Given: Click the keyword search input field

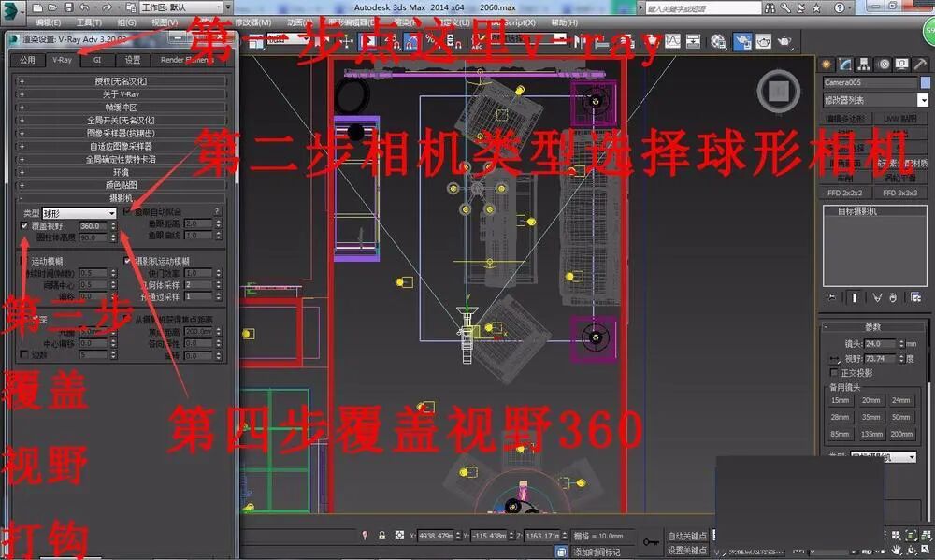Looking at the screenshot, I should coord(704,8).
